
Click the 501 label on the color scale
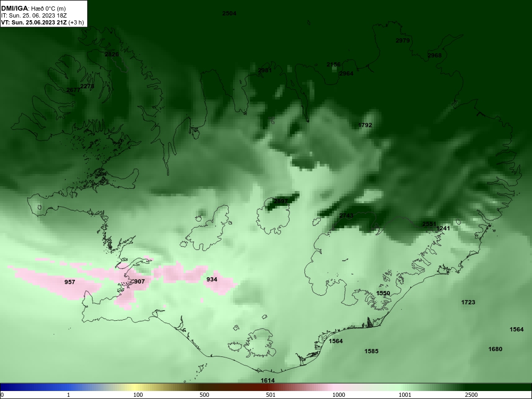(271, 395)
